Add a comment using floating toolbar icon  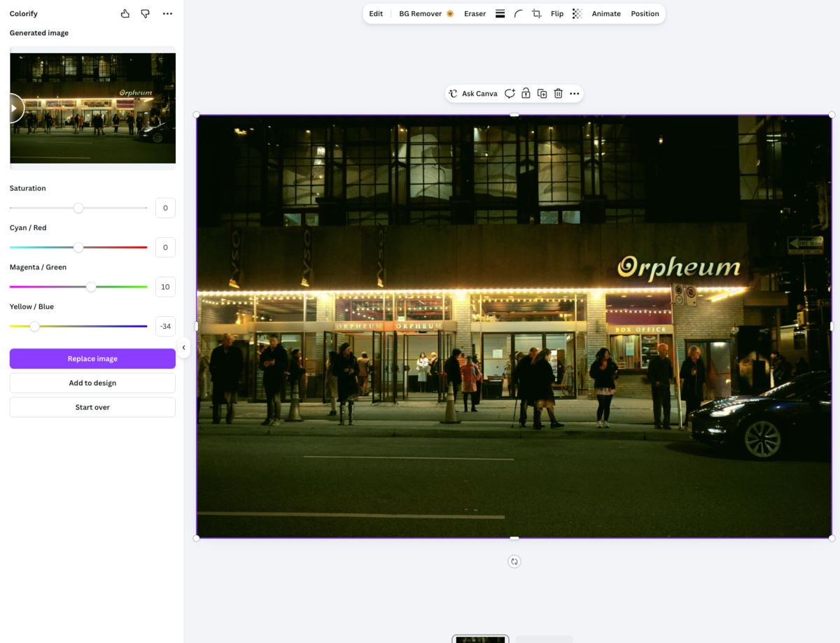click(x=510, y=94)
